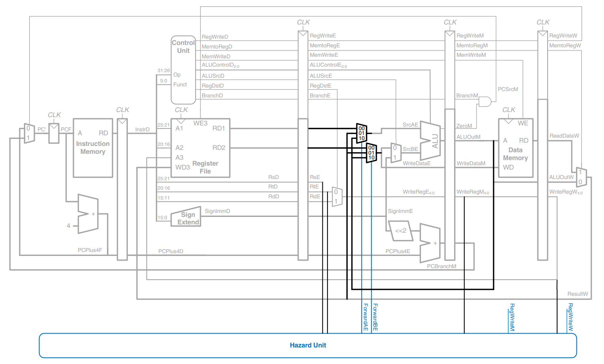
Task: Click the PC plus 4 adder
Action: [x=88, y=214]
